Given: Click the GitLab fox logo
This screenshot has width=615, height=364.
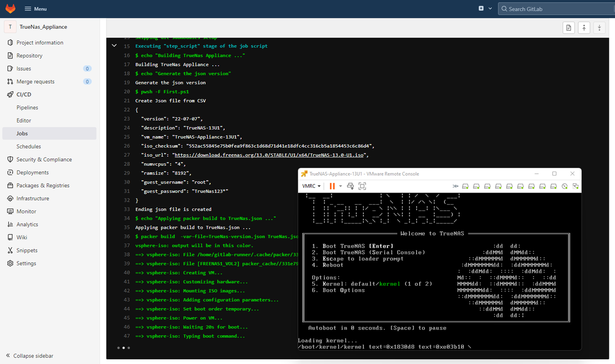Looking at the screenshot, I should [x=10, y=9].
